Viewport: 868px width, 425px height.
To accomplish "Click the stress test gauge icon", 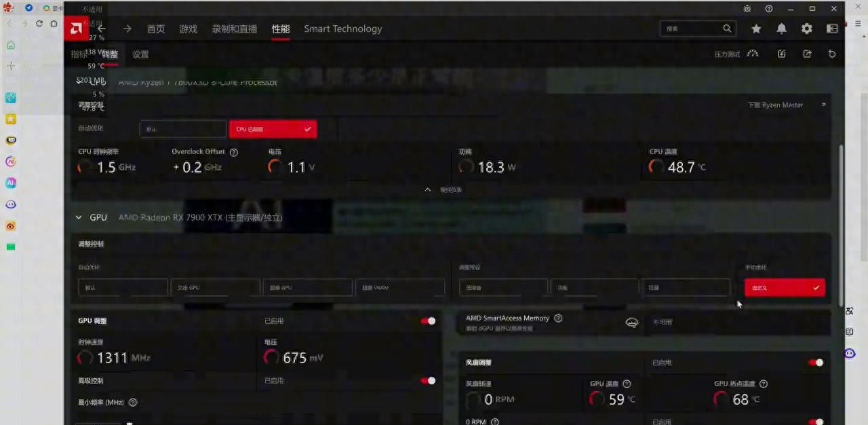I will 753,54.
